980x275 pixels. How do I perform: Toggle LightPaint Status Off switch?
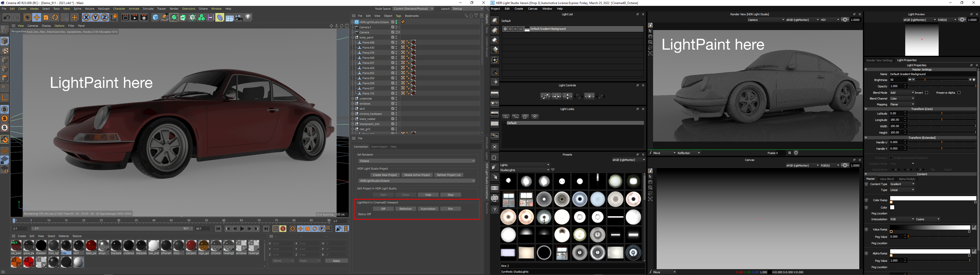tap(384, 209)
